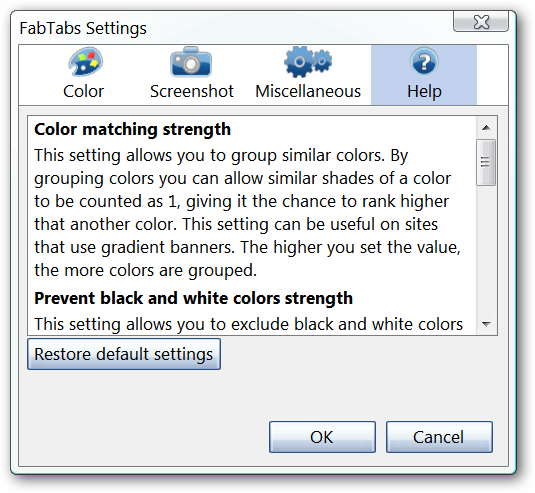Click the Help question mark icon
This screenshot has height=493, width=535.
pyautogui.click(x=424, y=61)
